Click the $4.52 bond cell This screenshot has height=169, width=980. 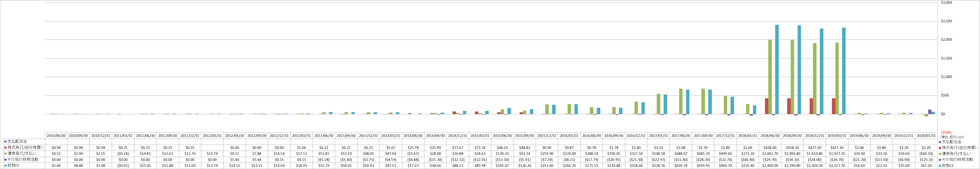56,153
